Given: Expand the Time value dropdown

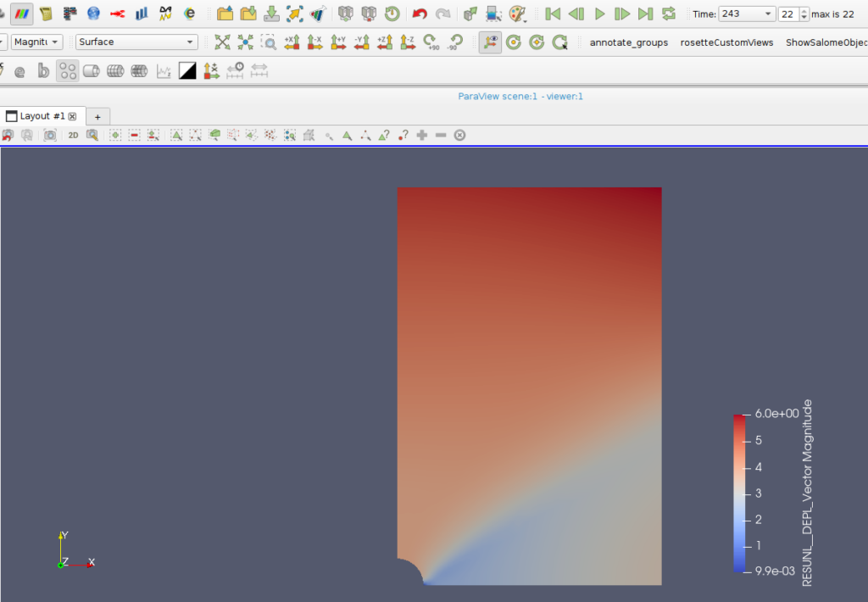Looking at the screenshot, I should click(x=767, y=14).
